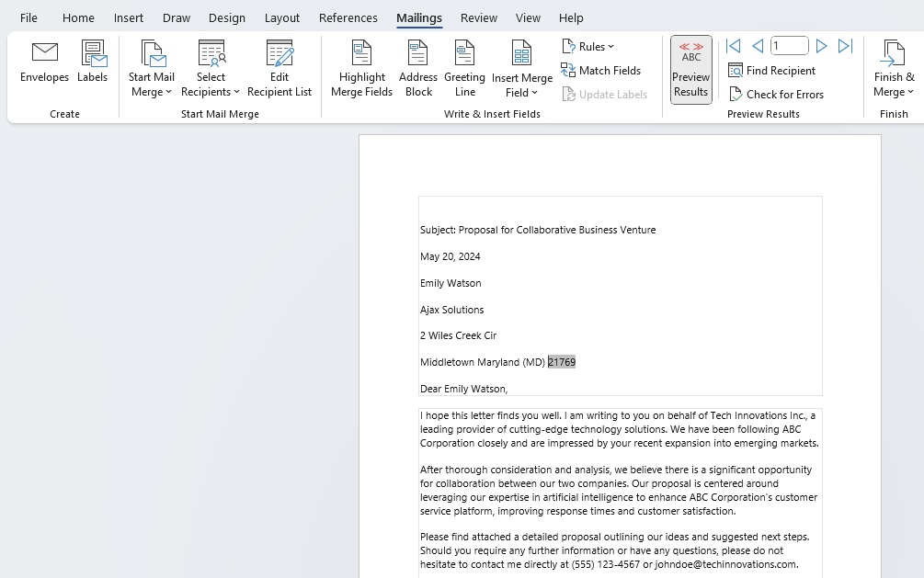Click recipient name Emily Watson
This screenshot has height=578, width=924.
click(x=451, y=283)
